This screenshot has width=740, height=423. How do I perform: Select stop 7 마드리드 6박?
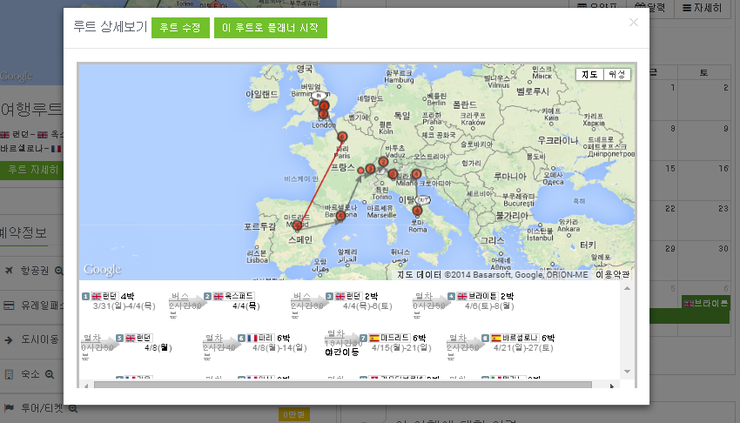[393, 338]
